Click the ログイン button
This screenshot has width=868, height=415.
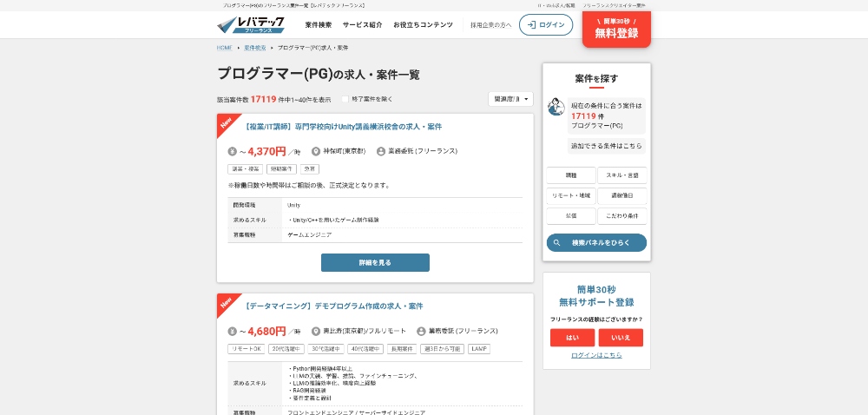pos(546,25)
